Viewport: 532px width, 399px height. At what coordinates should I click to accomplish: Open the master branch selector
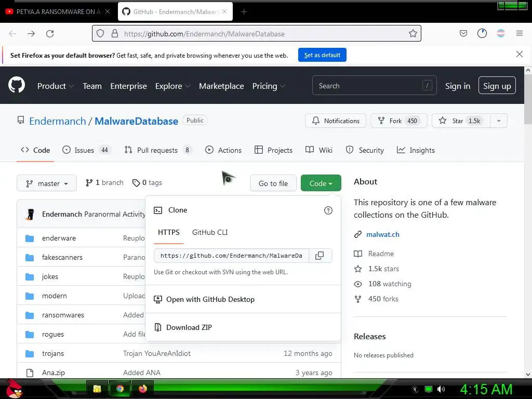pos(47,183)
